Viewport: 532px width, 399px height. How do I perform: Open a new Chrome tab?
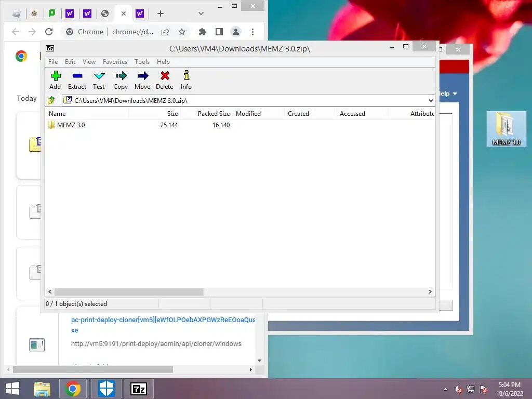pyautogui.click(x=161, y=14)
